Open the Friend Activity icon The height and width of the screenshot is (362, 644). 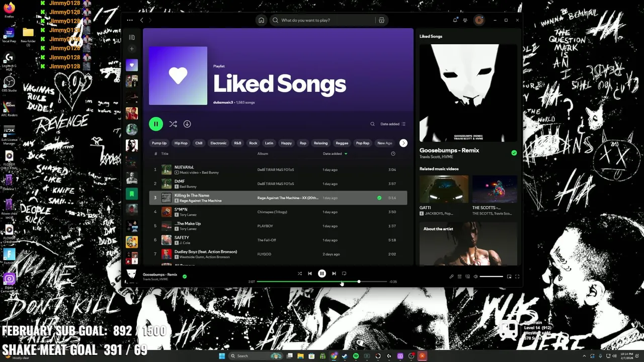(465, 20)
